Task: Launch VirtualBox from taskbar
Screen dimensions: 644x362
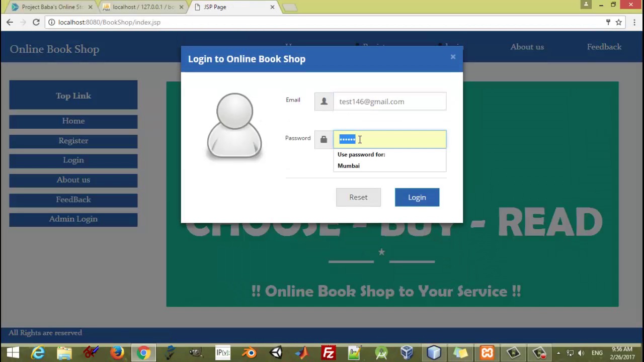Action: point(408,353)
